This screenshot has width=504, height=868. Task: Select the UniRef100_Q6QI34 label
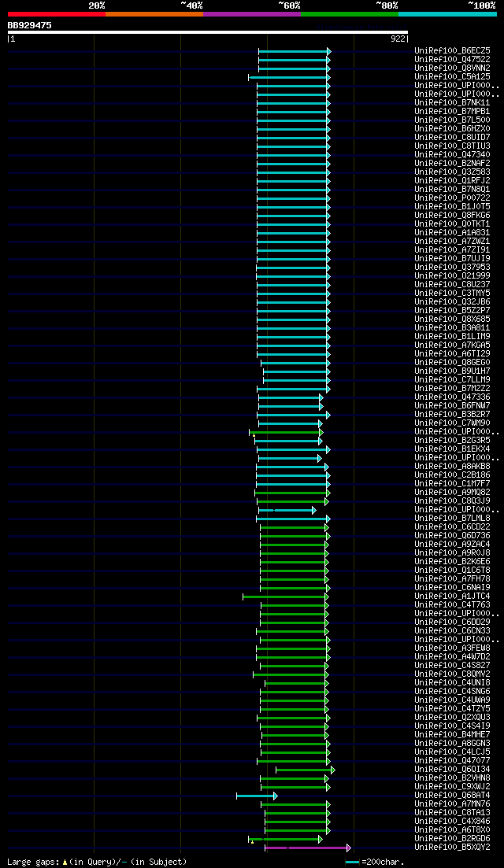(x=452, y=769)
